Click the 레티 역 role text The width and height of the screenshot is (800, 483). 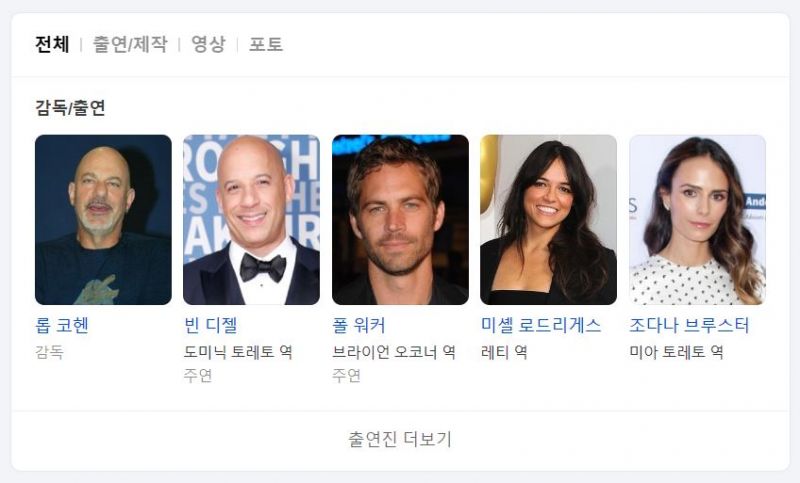pyautogui.click(x=504, y=352)
